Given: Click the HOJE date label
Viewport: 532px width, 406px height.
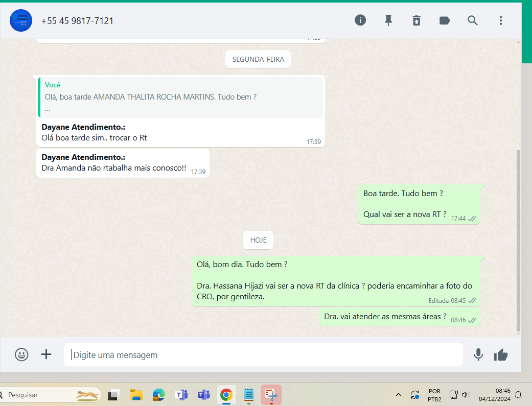Looking at the screenshot, I should click(258, 240).
